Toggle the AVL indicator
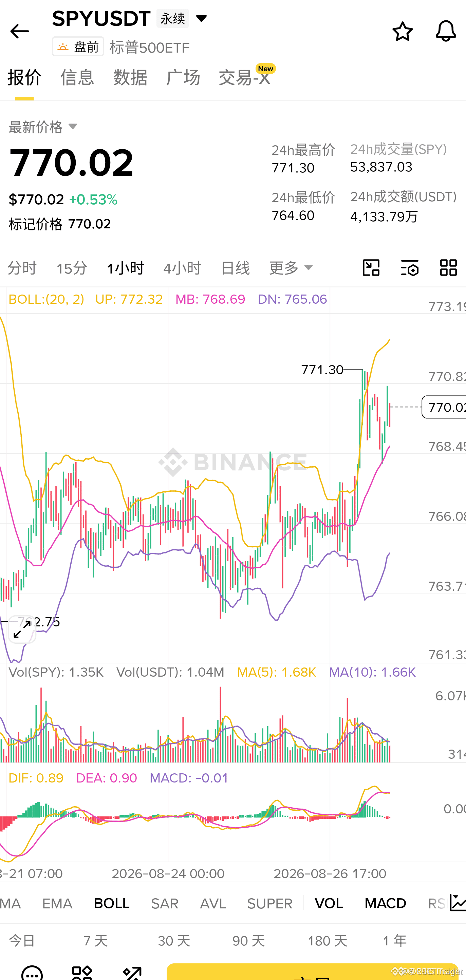This screenshot has height=980, width=466. [213, 904]
